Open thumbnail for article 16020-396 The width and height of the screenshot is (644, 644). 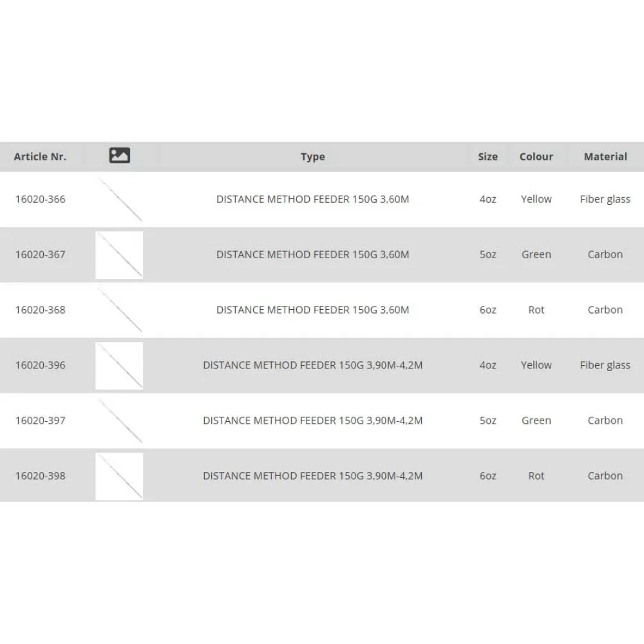point(120,366)
